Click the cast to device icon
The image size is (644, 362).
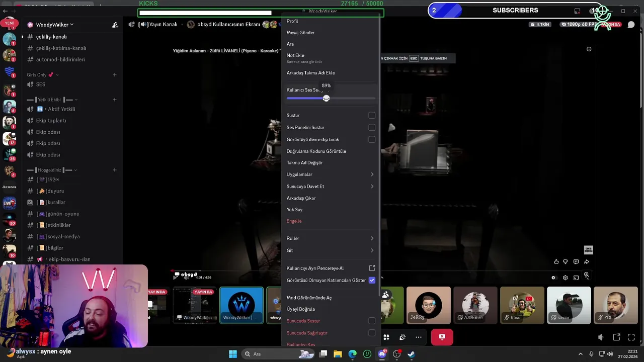[x=576, y=278]
